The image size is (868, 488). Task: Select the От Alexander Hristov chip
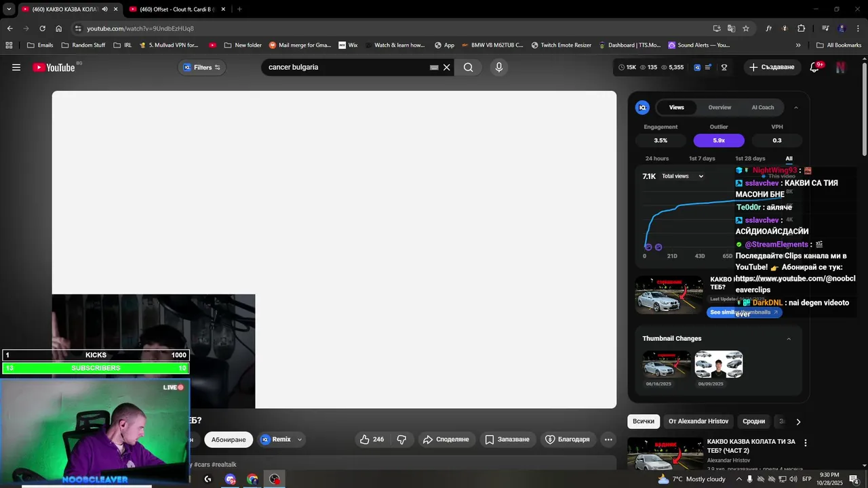tap(698, 422)
